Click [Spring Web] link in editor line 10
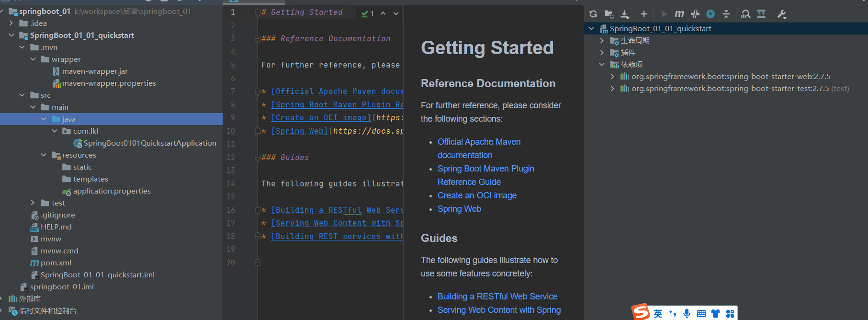The height and width of the screenshot is (320, 868). (x=299, y=131)
